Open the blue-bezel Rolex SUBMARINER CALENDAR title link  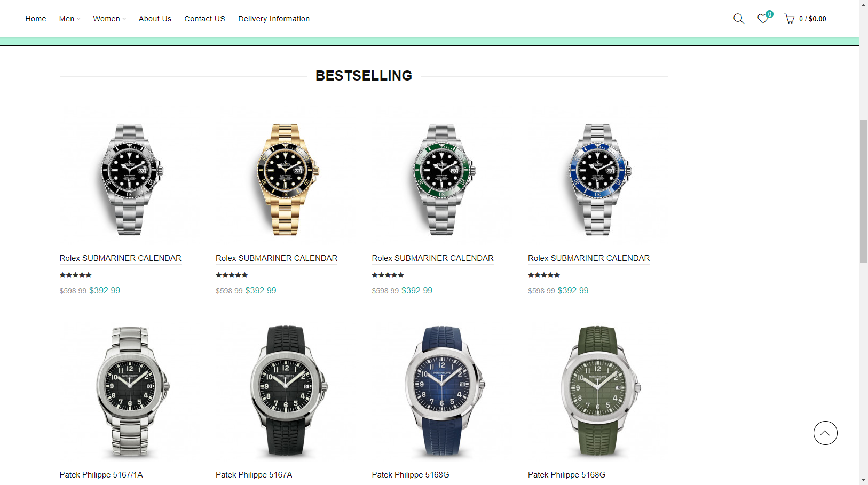pos(589,258)
